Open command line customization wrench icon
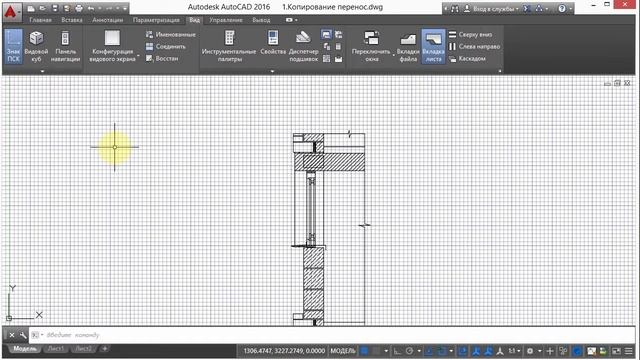This screenshot has width=640, height=360. pos(23,335)
